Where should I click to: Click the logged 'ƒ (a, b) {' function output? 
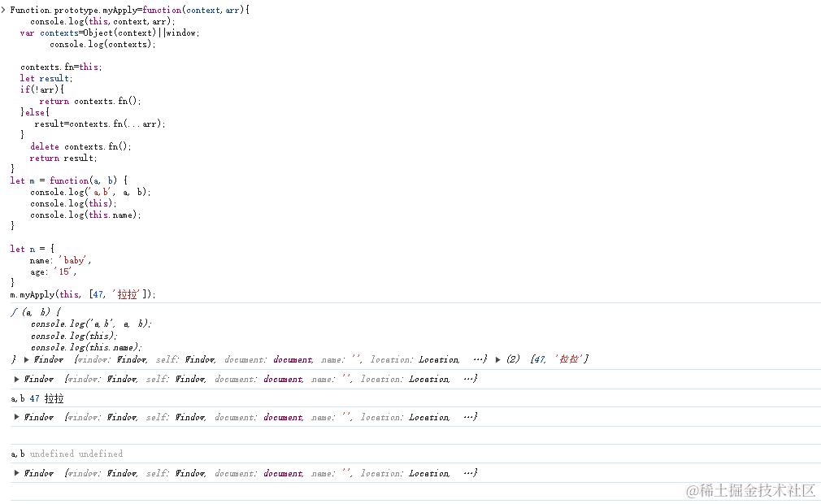pyautogui.click(x=31, y=312)
